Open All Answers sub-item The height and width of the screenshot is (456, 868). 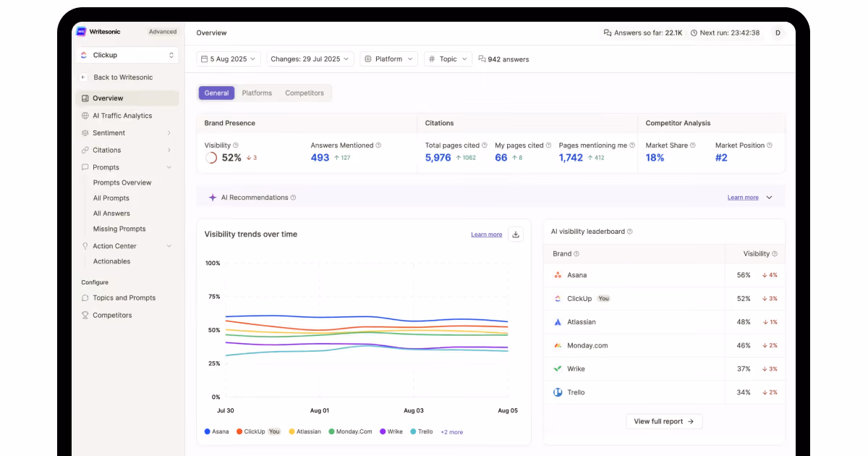coord(111,214)
